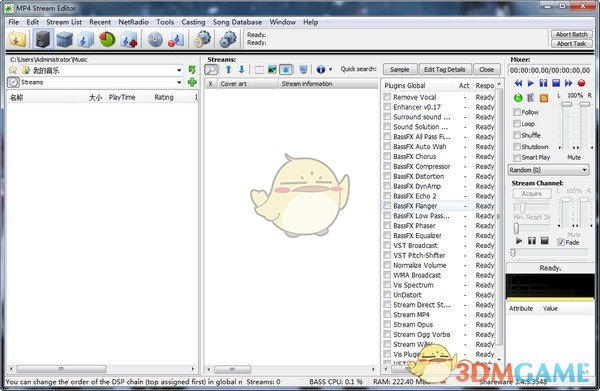Screen dimensions: 600x391
Task: Click the orange RSS feed icon in Mixer
Action: [x=544, y=98]
